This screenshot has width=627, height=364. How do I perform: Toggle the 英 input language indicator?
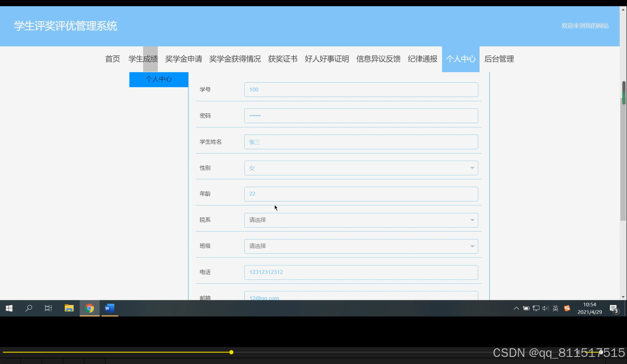(x=555, y=308)
